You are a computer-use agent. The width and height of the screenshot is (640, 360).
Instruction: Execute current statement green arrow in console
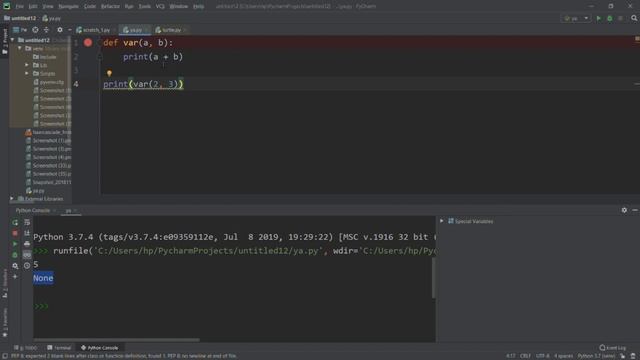tap(15, 244)
